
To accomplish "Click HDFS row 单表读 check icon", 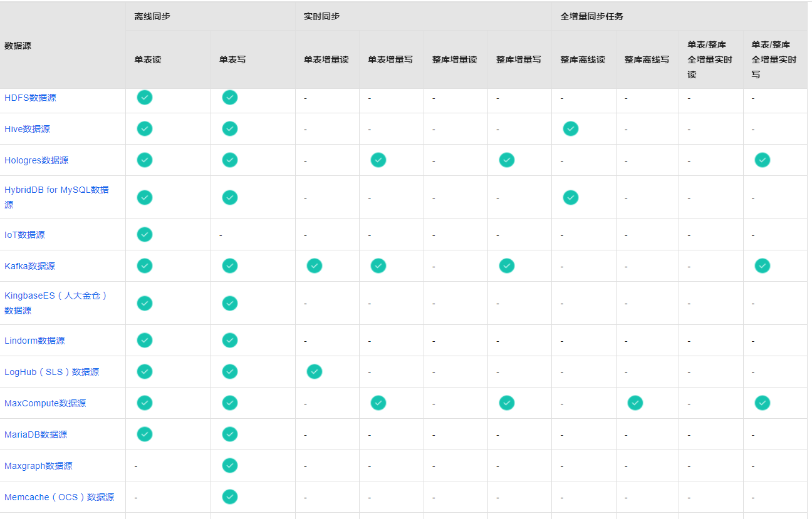I will coord(145,97).
